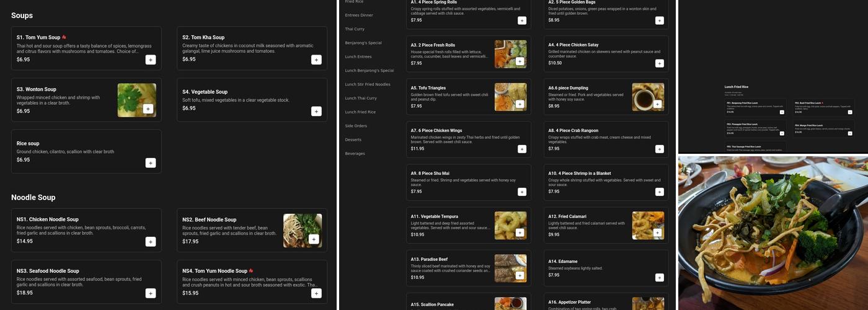This screenshot has width=868, height=310.
Task: Add S2. Tom Kha Soup with plus icon
Action: [316, 60]
